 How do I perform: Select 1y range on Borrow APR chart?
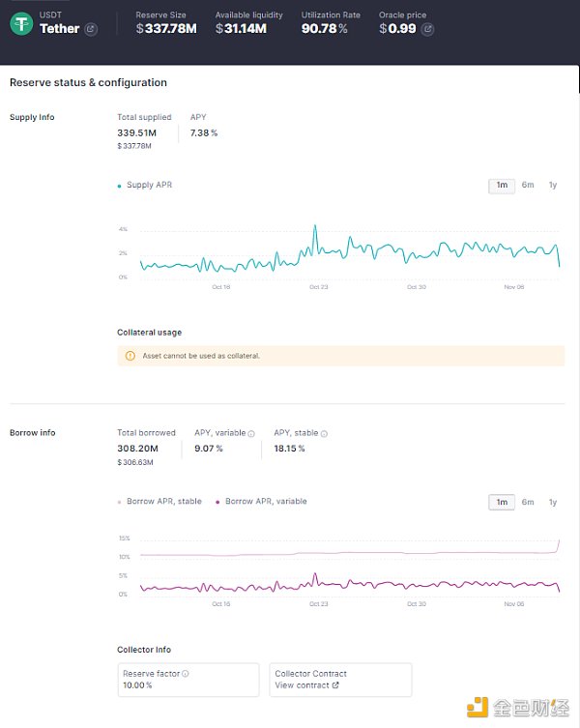[x=553, y=503]
